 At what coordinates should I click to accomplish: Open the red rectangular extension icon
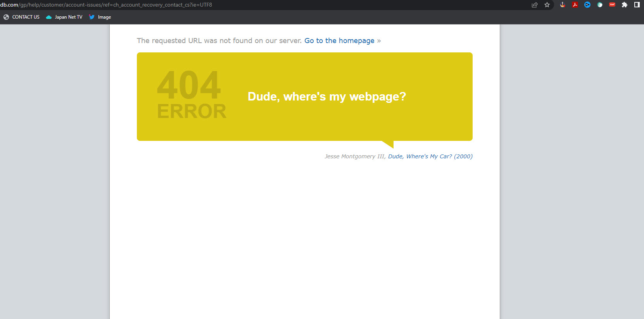pyautogui.click(x=612, y=5)
